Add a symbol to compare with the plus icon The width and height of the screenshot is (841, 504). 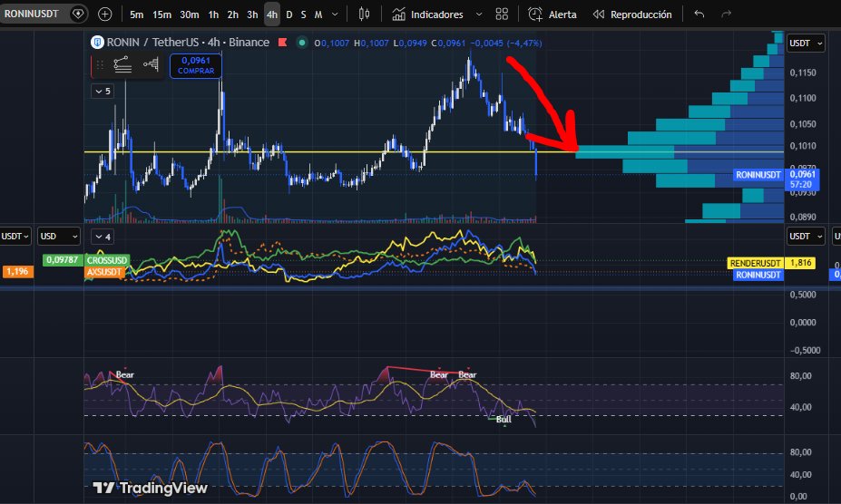tap(105, 15)
